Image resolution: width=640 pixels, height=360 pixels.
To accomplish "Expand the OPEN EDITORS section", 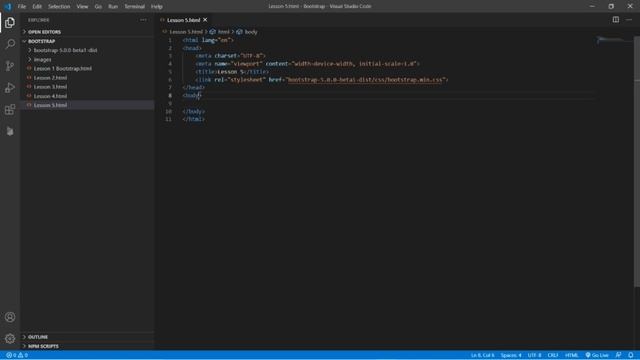I will 88,32.
